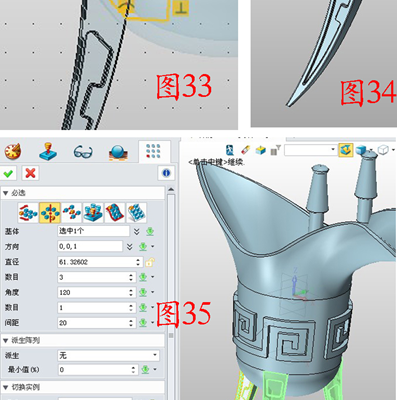Open options arrow at end of 角度 row
This screenshot has height=400, width=397.
click(x=153, y=292)
